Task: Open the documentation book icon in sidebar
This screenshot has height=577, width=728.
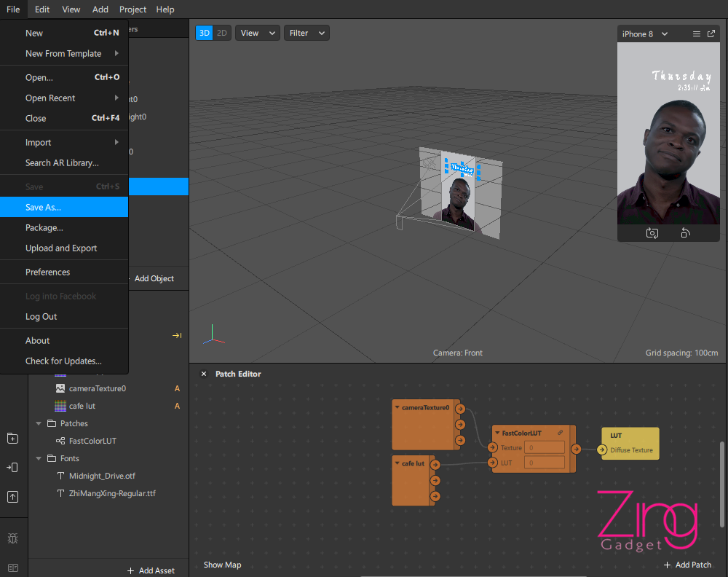Action: (x=13, y=568)
